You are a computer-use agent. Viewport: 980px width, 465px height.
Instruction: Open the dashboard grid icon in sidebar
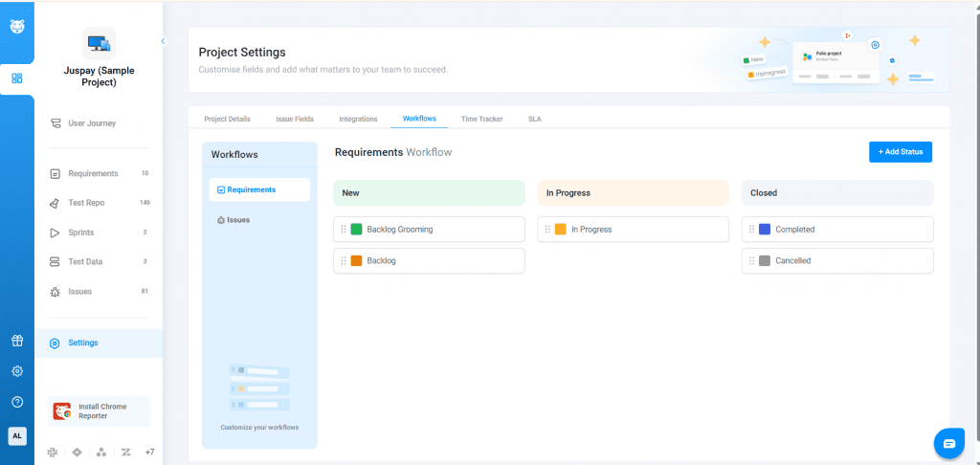(x=17, y=77)
